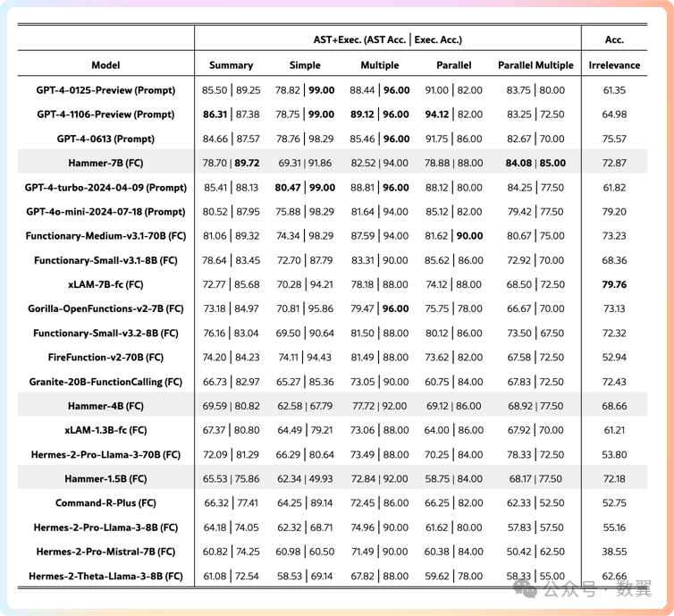This screenshot has height=616, width=674.
Task: Click FireFunction-v2-70B (FC) row label
Action: 105,358
